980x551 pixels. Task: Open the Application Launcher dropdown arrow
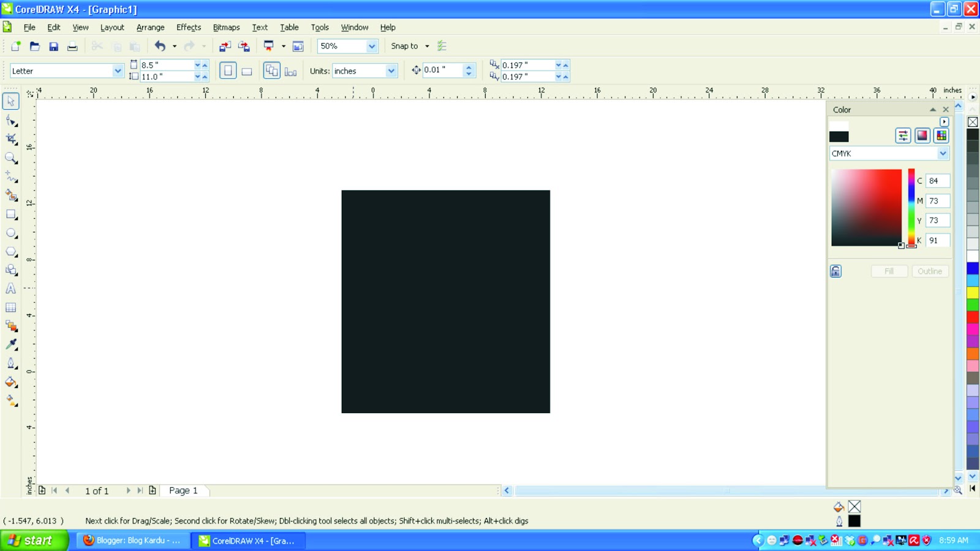click(x=283, y=46)
